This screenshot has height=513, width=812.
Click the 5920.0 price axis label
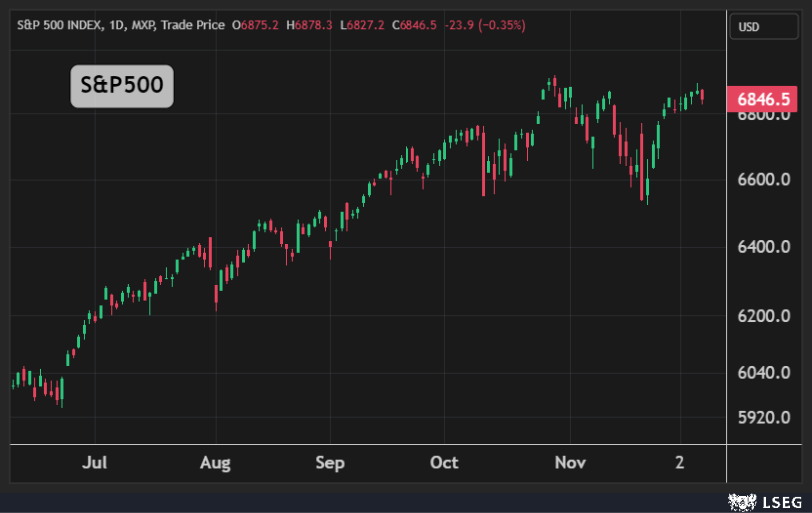point(764,417)
